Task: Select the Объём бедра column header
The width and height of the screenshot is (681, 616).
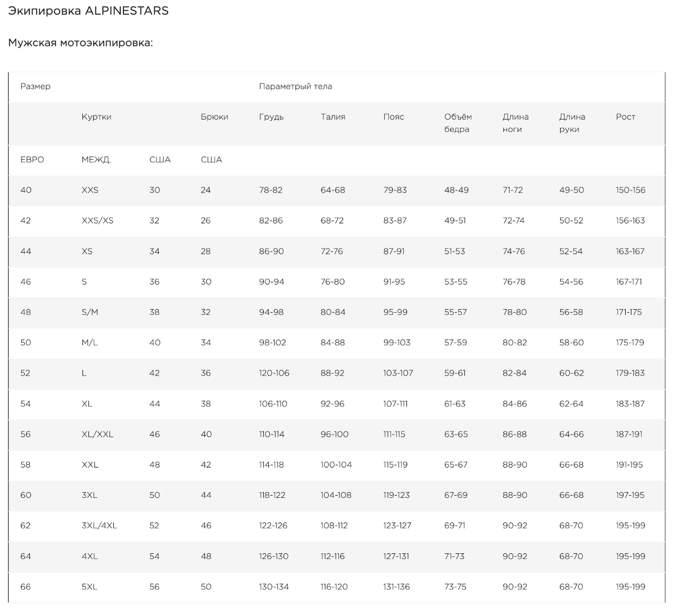Action: (458, 123)
